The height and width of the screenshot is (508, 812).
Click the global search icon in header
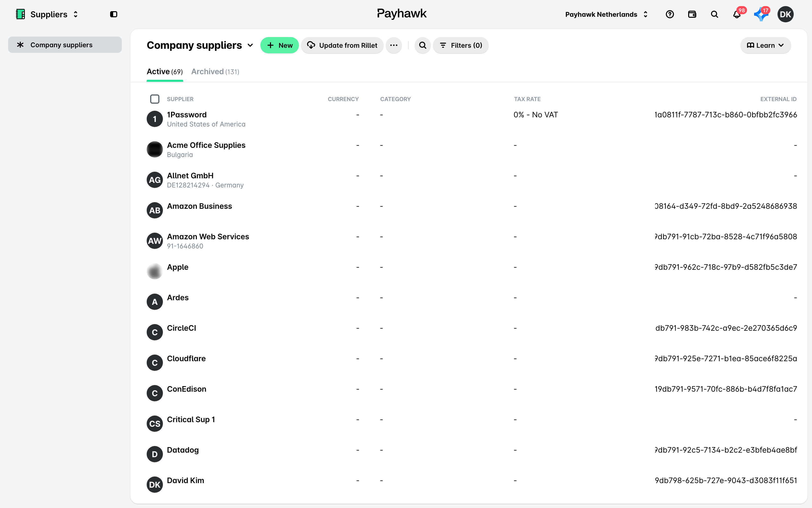coord(714,14)
